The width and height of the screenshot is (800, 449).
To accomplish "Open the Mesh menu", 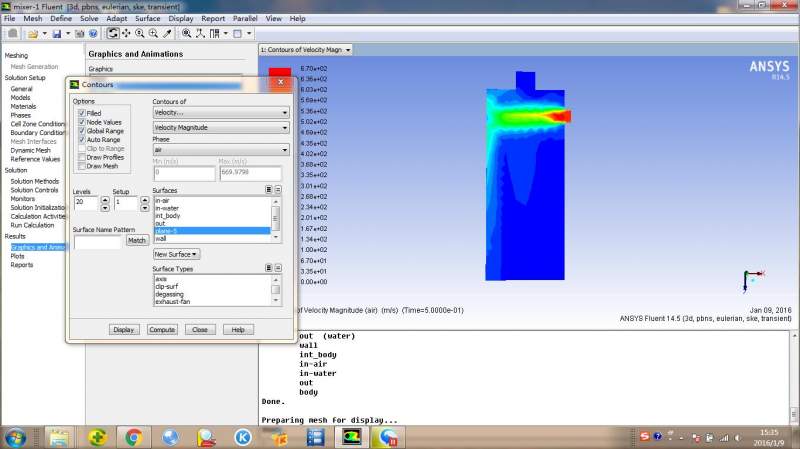I will click(x=33, y=18).
